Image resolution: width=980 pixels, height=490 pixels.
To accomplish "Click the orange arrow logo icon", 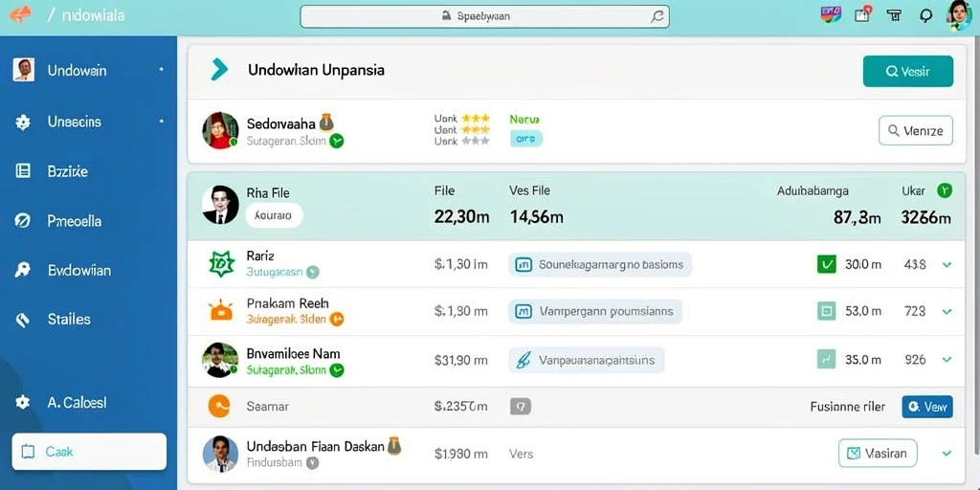I will point(19,13).
